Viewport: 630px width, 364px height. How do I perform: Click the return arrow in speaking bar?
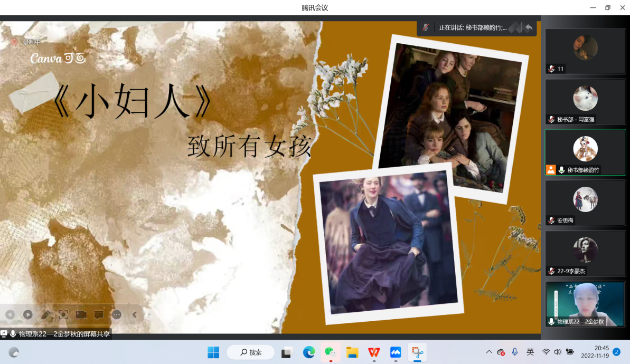tap(529, 28)
